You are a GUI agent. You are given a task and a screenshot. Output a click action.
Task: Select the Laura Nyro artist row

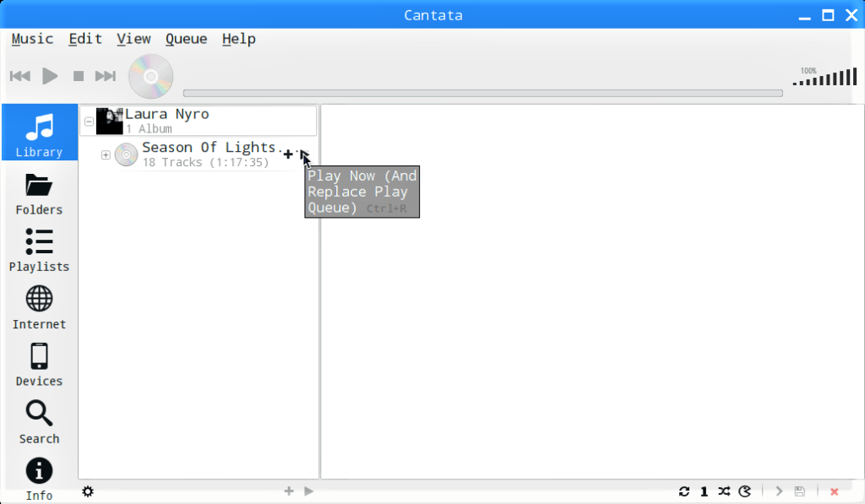199,121
